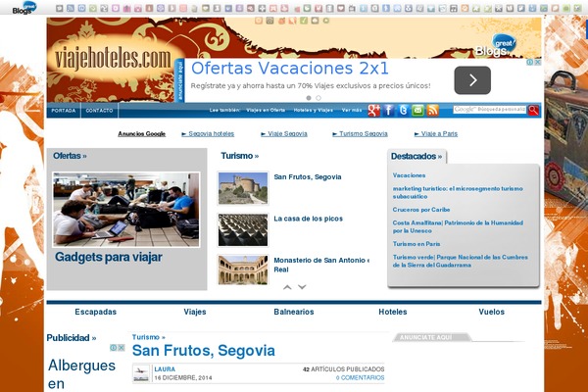
Task: Close the Albergues sidebar ad
Action: (122, 348)
